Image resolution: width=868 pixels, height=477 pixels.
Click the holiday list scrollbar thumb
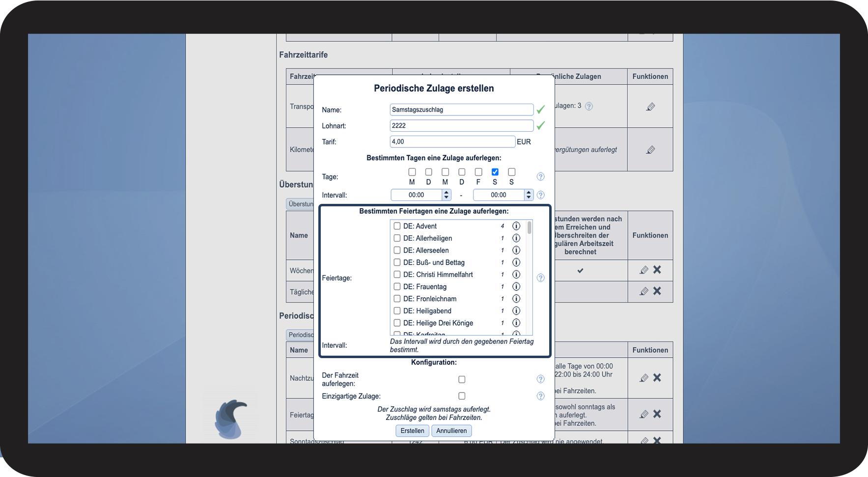[529, 227]
